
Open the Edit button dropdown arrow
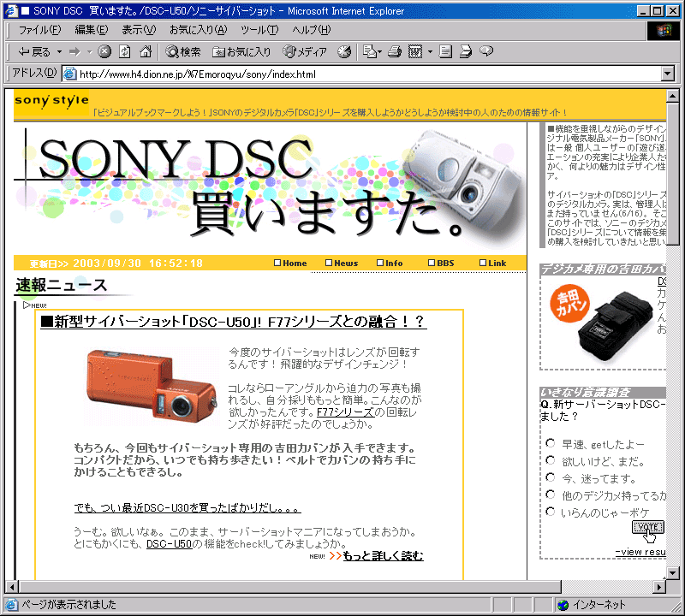pyautogui.click(x=430, y=52)
